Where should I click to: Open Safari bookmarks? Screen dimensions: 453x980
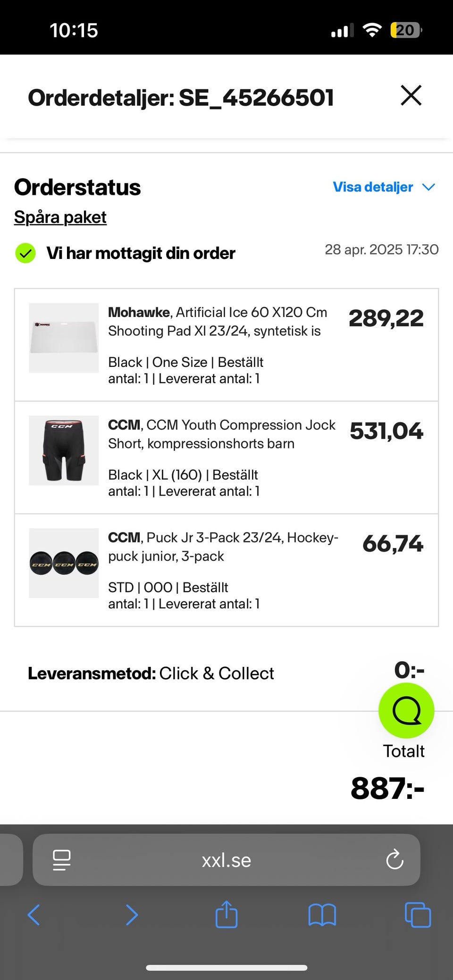322,915
